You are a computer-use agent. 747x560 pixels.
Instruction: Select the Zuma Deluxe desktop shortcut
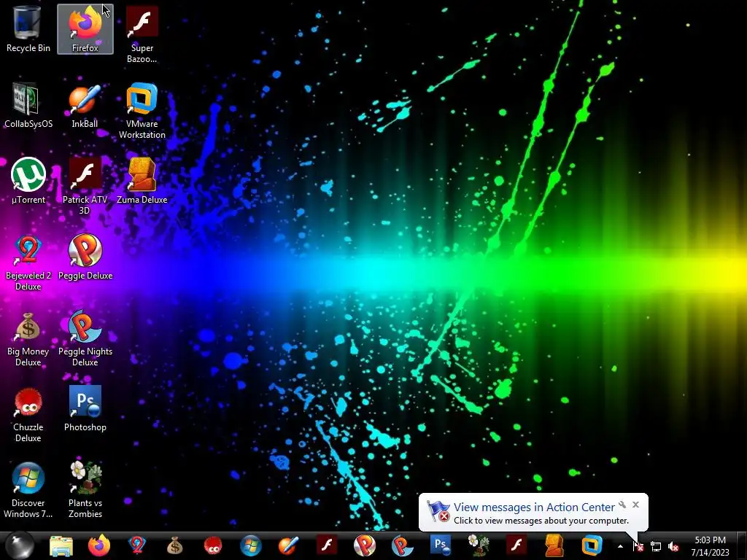(x=142, y=181)
